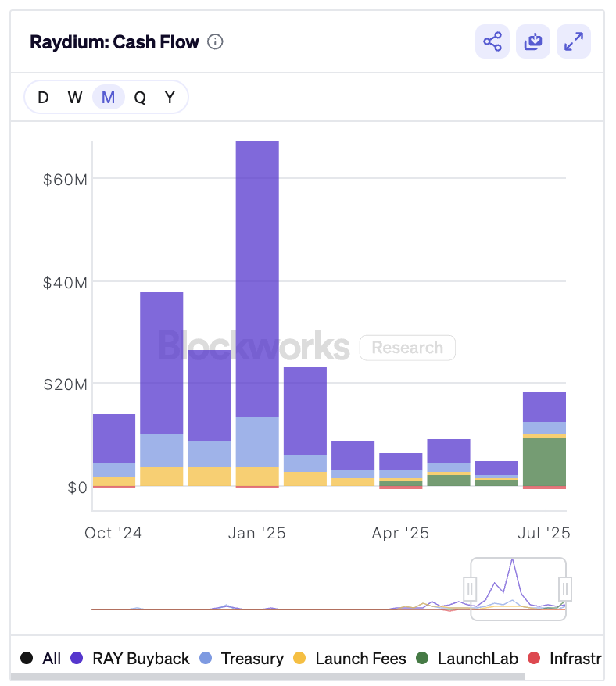Click the legend horizontal scrollbar
This screenshot has height=686, width=616.
coord(267,677)
